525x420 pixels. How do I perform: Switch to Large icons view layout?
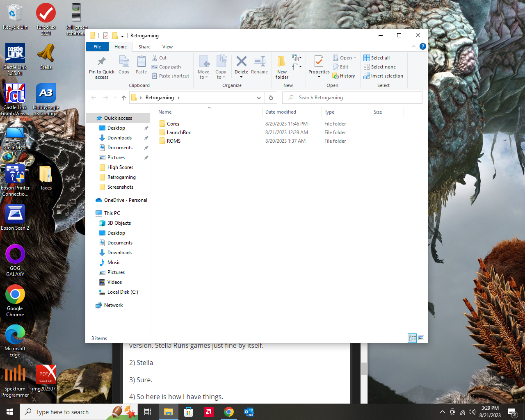coord(421,338)
